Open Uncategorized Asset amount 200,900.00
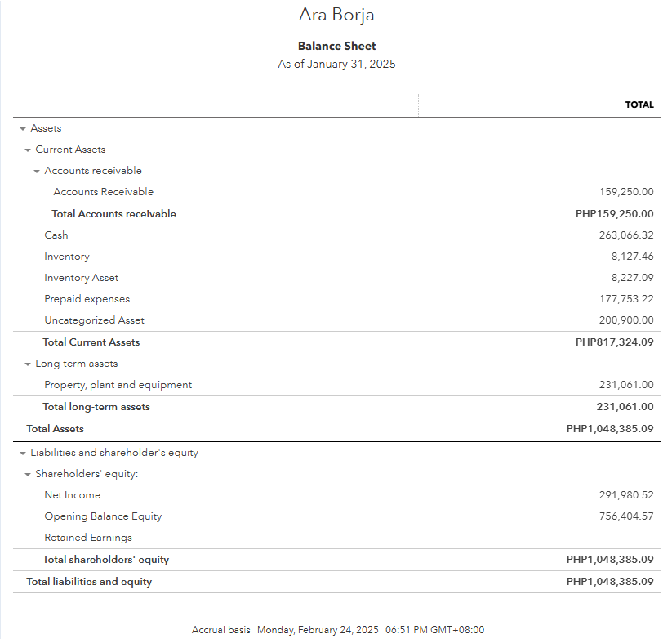The height and width of the screenshot is (639, 672). pyautogui.click(x=626, y=320)
